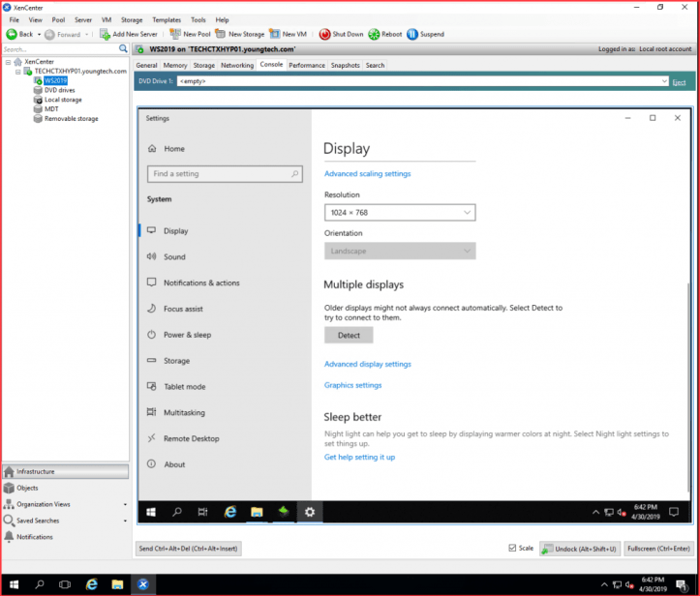The height and width of the screenshot is (596, 700).
Task: Select Removable storage item
Action: pyautogui.click(x=71, y=119)
